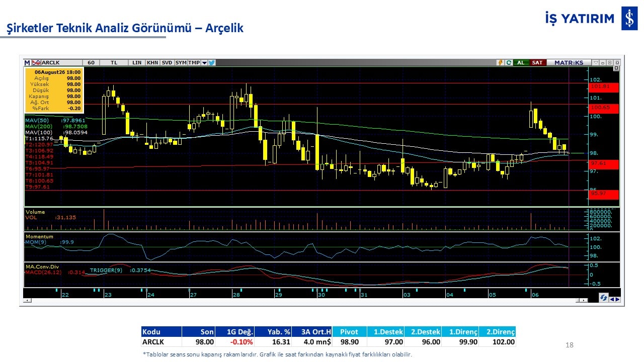Click the VOL :31,135 value label
Image resolution: width=644 pixels, height=362 pixels.
(x=50, y=217)
